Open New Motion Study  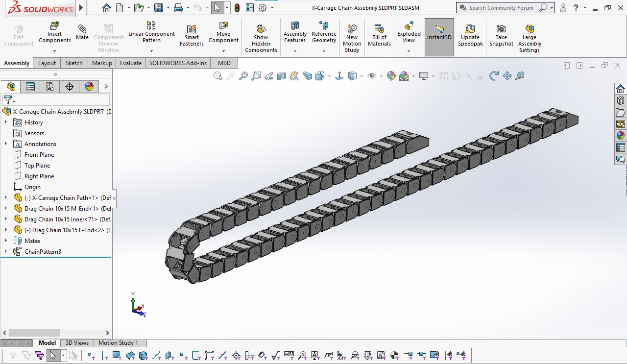point(352,38)
